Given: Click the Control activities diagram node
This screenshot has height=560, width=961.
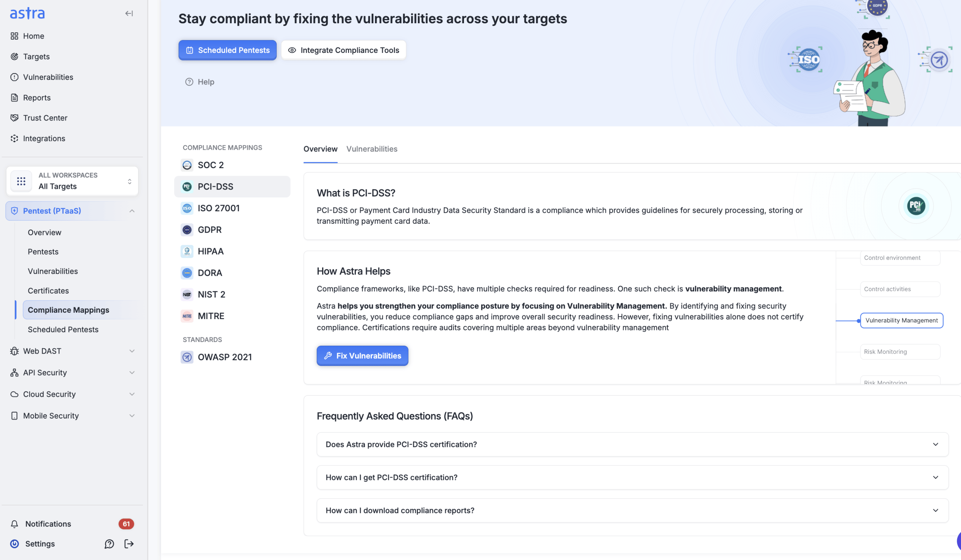Looking at the screenshot, I should 900,289.
